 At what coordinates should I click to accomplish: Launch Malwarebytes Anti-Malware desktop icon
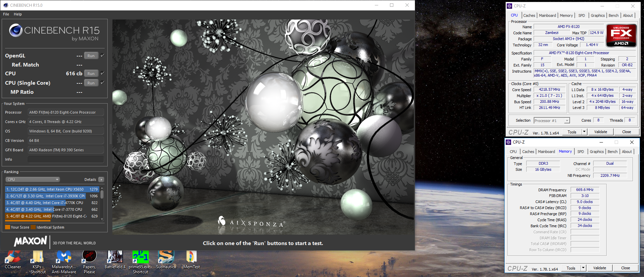point(64,262)
